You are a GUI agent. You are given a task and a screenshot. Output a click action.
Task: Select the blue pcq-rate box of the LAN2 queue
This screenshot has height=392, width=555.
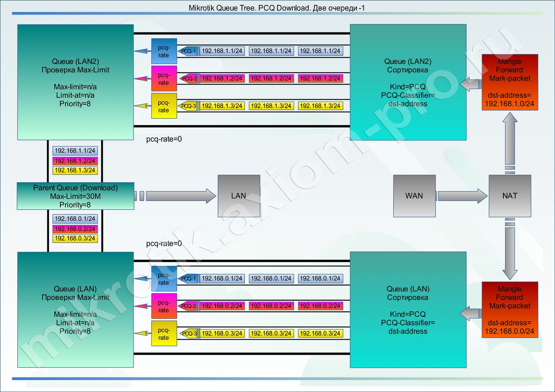pos(164,51)
